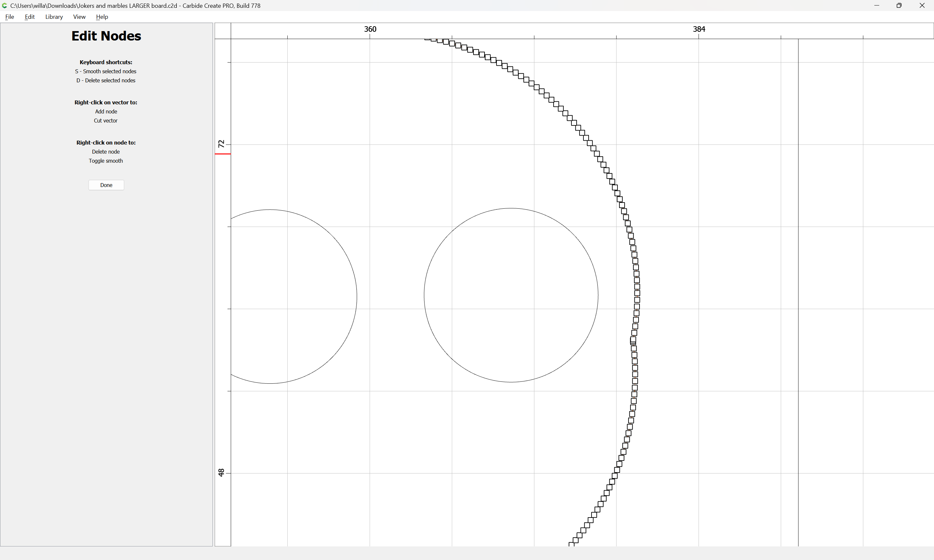The image size is (934, 560).
Task: Minimize the Carbide Create window
Action: (x=877, y=6)
